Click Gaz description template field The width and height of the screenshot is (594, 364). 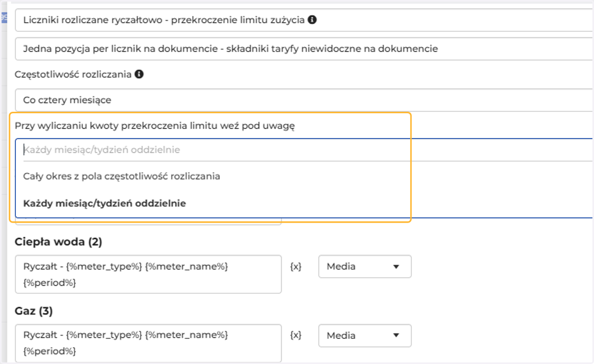pos(148,343)
